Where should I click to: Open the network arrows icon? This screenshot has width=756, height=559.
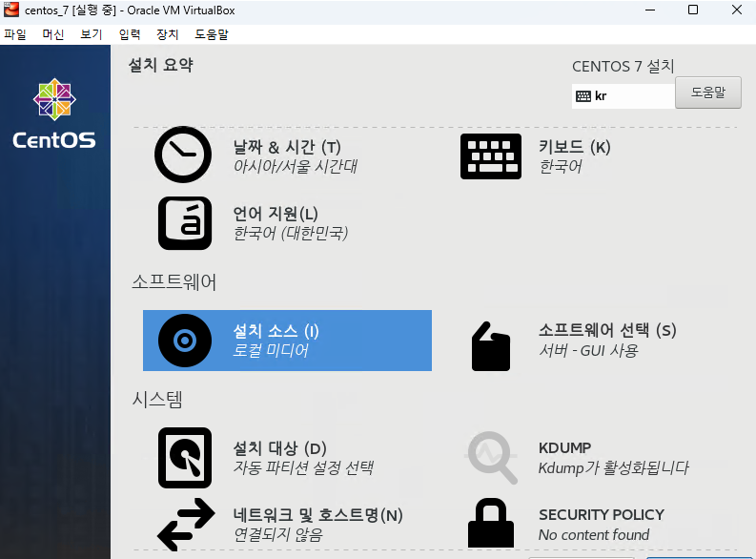(186, 525)
